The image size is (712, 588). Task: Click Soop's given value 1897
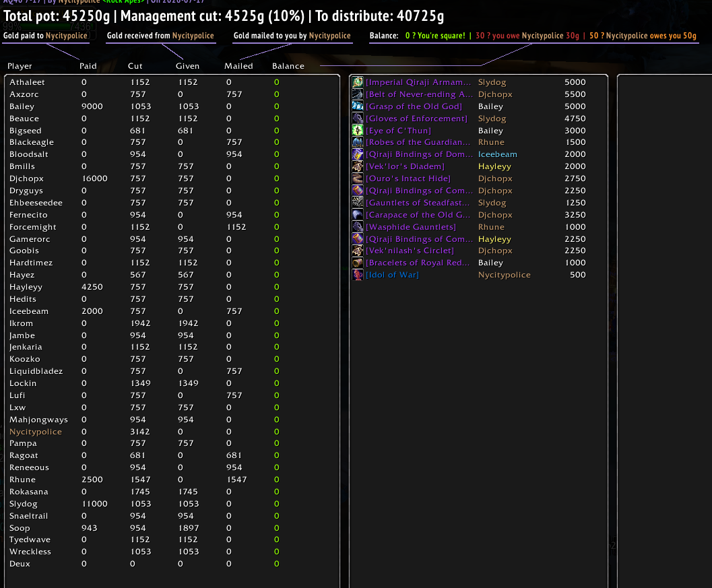[x=189, y=528]
